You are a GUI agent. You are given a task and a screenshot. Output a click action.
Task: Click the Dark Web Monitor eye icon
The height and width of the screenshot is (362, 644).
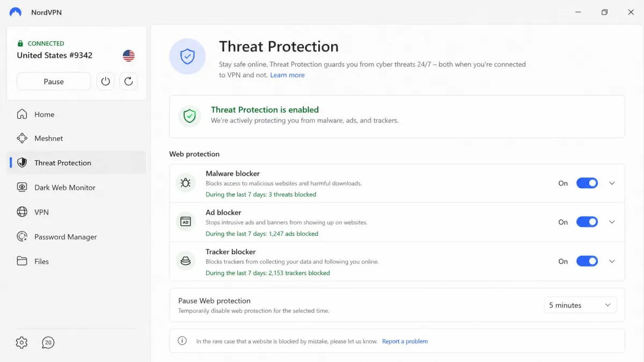pos(22,187)
